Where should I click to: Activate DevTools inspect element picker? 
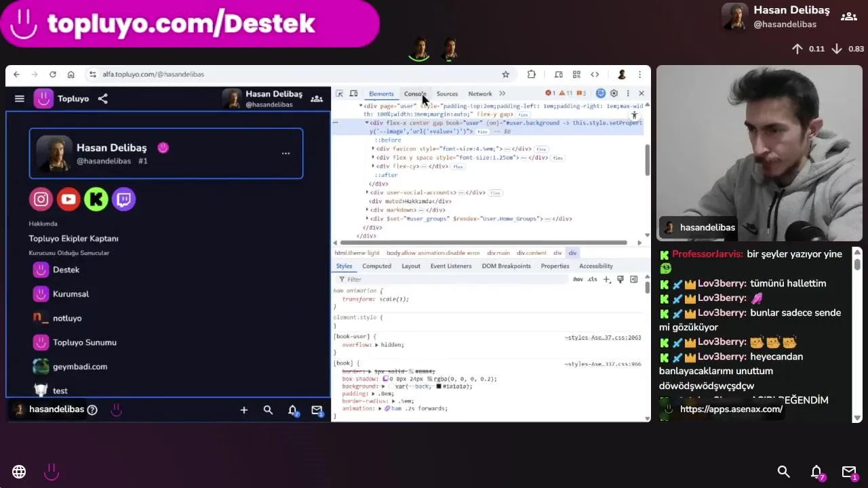[x=340, y=94]
